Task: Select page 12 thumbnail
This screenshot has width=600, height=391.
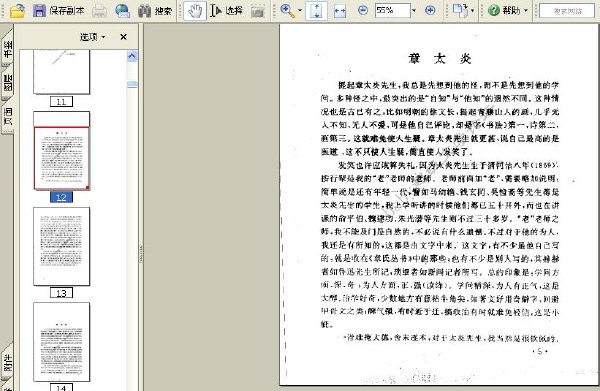Action: 62,151
